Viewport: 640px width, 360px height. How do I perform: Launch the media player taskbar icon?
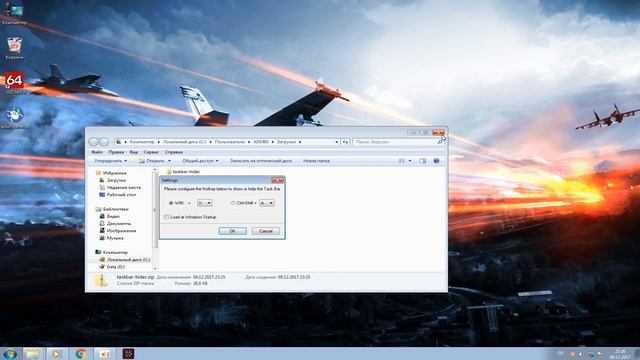pyautogui.click(x=56, y=354)
